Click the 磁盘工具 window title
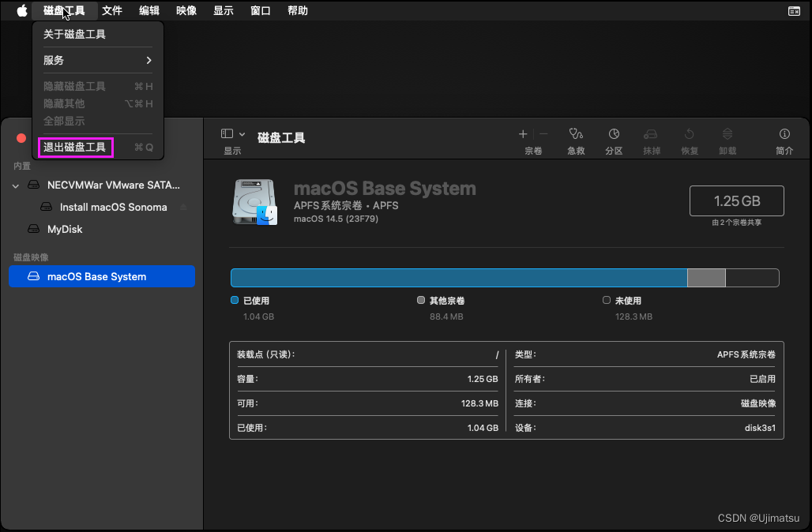 (x=281, y=137)
